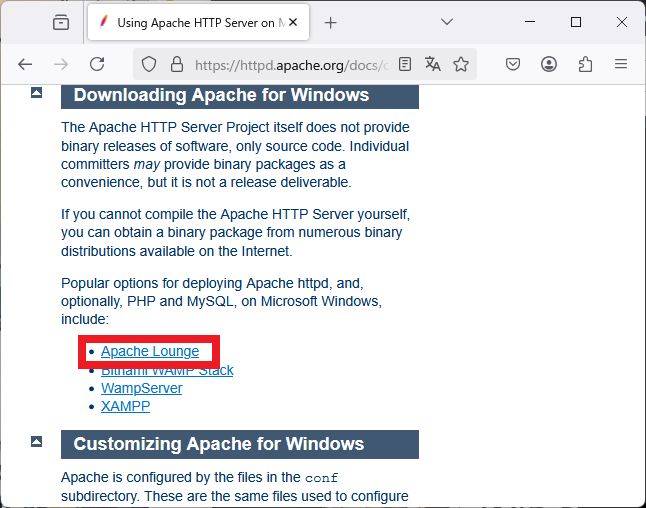Open the Apache Lounge link
Screen dimensions: 646x508
point(150,351)
